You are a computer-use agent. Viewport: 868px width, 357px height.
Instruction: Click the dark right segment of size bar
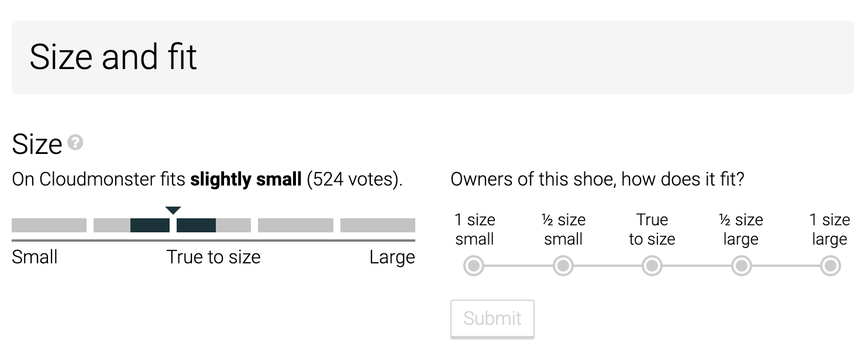196,225
